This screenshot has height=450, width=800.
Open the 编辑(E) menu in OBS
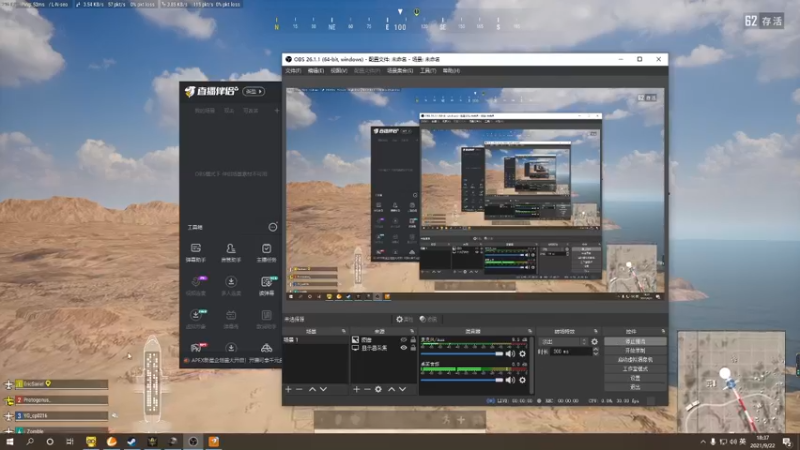coord(316,70)
